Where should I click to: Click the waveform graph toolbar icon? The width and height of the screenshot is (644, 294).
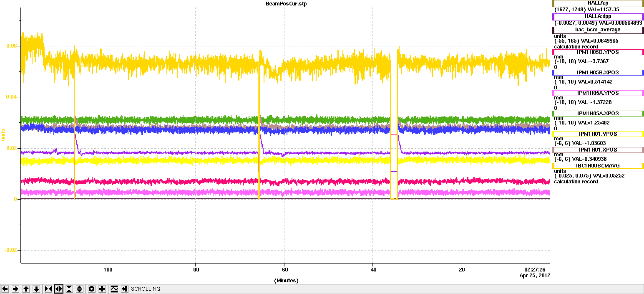114,289
